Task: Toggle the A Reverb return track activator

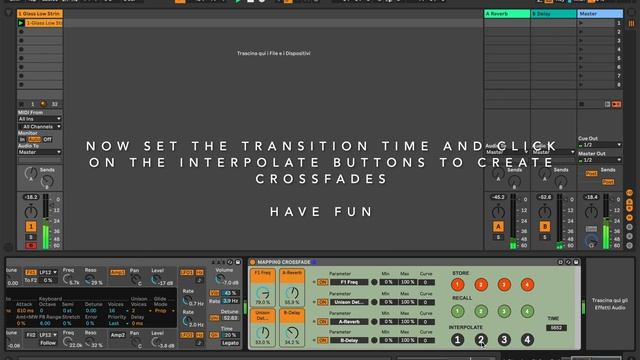Action: 498,227
